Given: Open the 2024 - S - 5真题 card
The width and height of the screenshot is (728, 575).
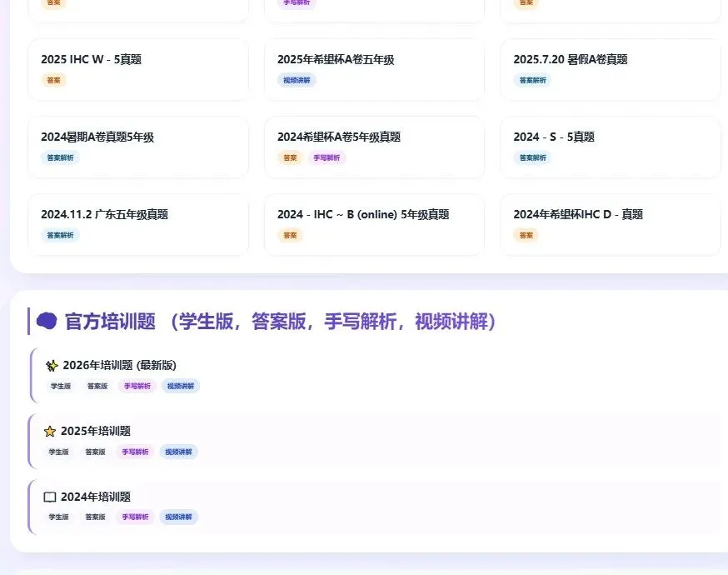Looking at the screenshot, I should tap(611, 147).
